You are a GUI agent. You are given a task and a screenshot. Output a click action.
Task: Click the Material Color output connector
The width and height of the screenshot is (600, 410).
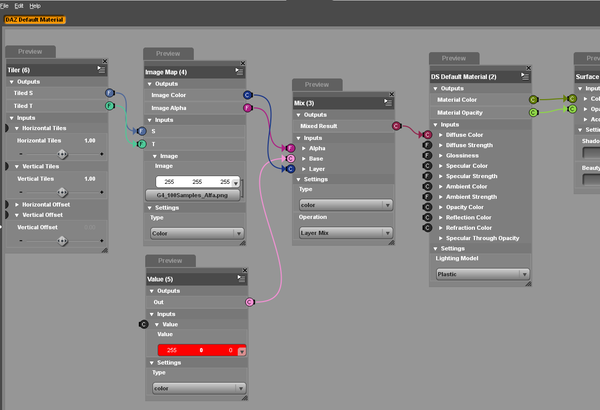pos(533,100)
